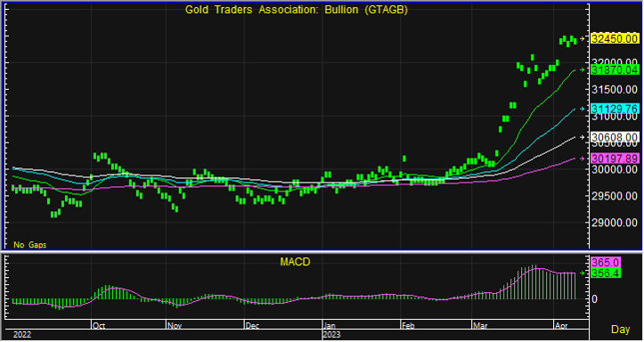Click the white arrow marker beside 30608.00
Viewport: 644px width, 342px height.
tap(582, 137)
